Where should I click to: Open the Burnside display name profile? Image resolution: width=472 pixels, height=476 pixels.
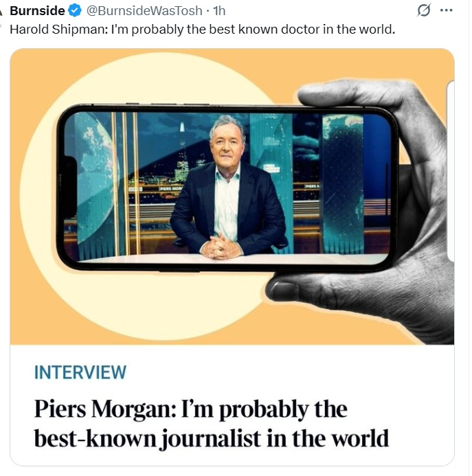[37, 10]
